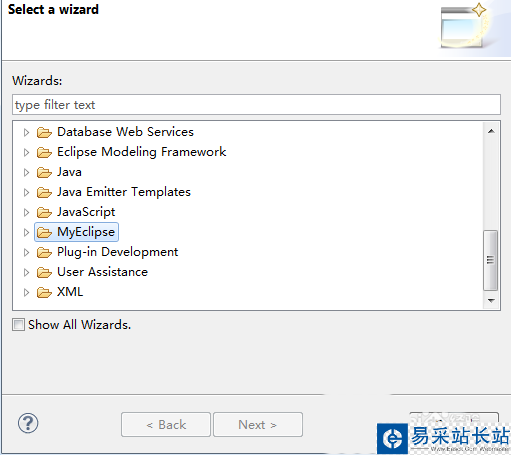Click the wizard list scrollbar thumb

[x=490, y=260]
